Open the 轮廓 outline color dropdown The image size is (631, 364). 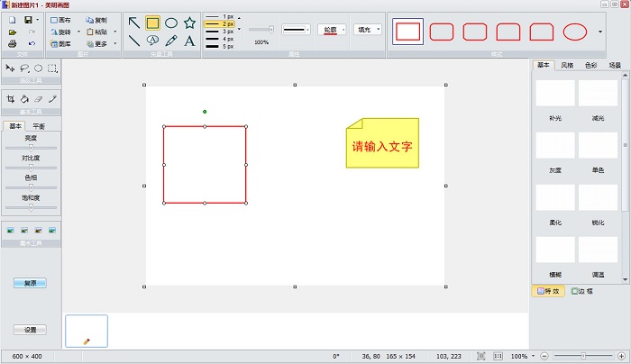[x=332, y=30]
